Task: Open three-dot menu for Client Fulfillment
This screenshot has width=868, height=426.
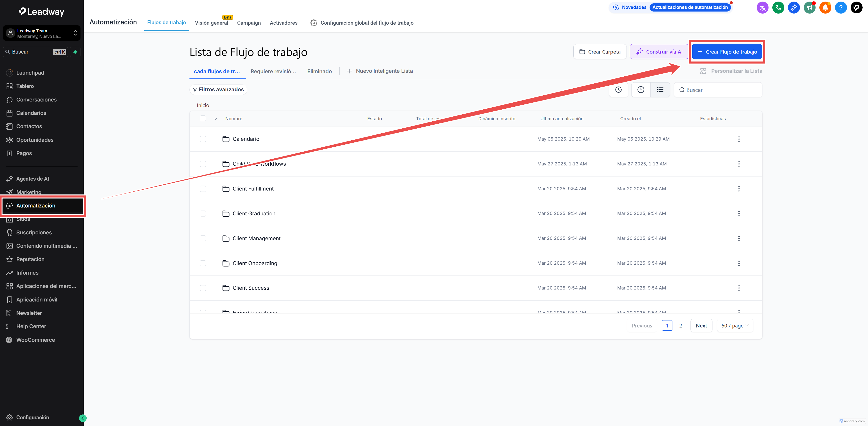Action: pos(739,188)
